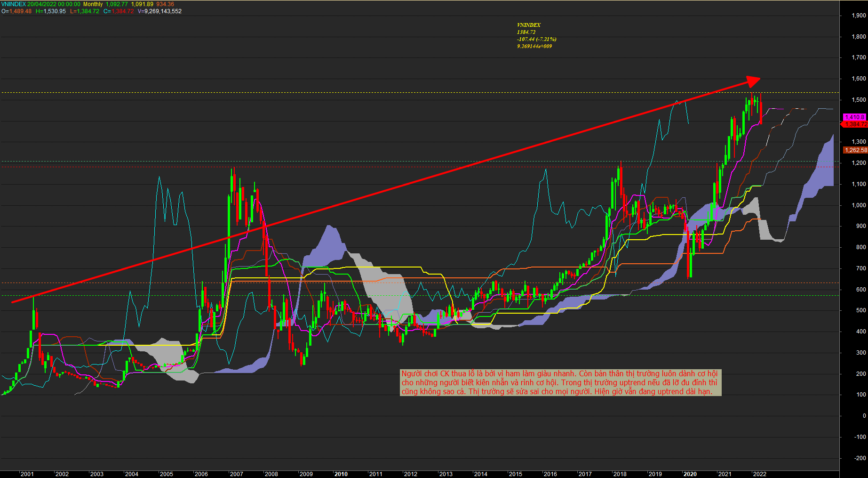Click the 1,300 price axis label

[x=859, y=142]
